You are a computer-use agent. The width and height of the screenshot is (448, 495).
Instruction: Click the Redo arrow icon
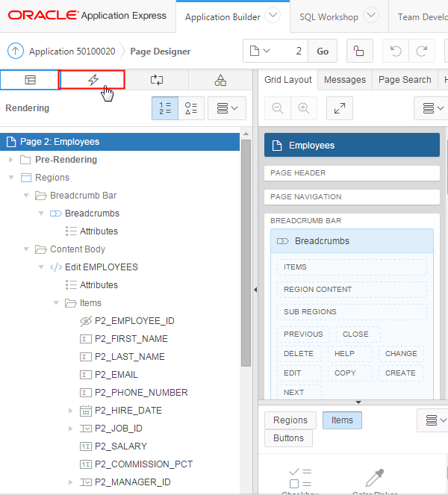(x=421, y=51)
